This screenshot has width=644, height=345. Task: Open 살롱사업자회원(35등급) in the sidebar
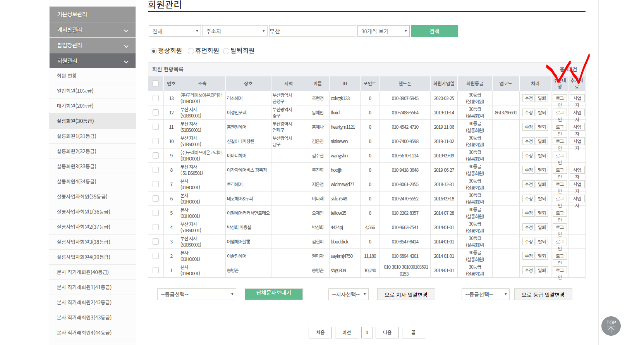93,197
